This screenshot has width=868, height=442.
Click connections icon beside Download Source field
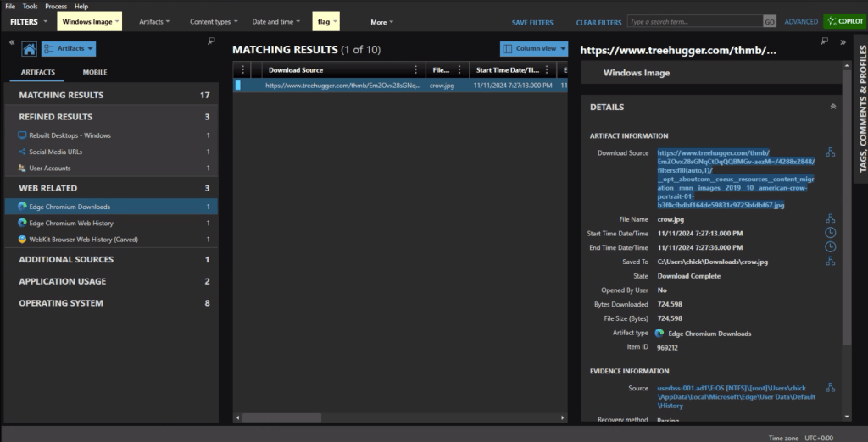tap(830, 152)
